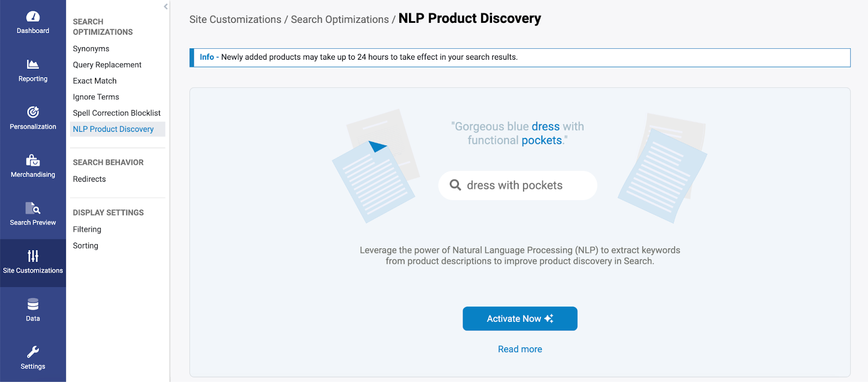This screenshot has height=382, width=868.
Task: Open the Personalization section
Action: (x=33, y=118)
